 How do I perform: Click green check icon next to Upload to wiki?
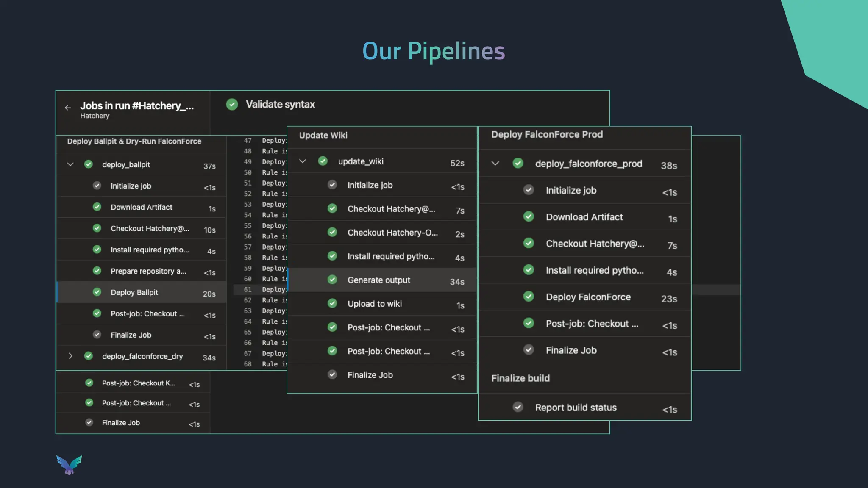point(332,303)
